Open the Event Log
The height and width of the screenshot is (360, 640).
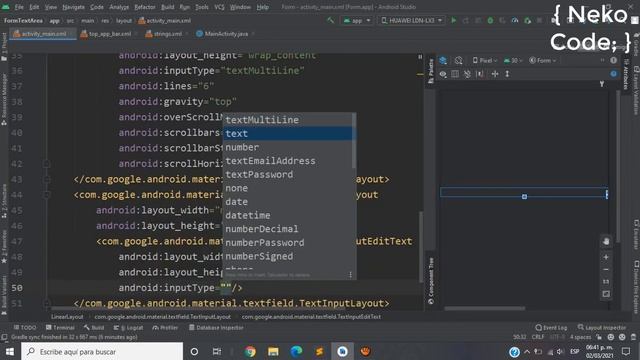(551, 327)
